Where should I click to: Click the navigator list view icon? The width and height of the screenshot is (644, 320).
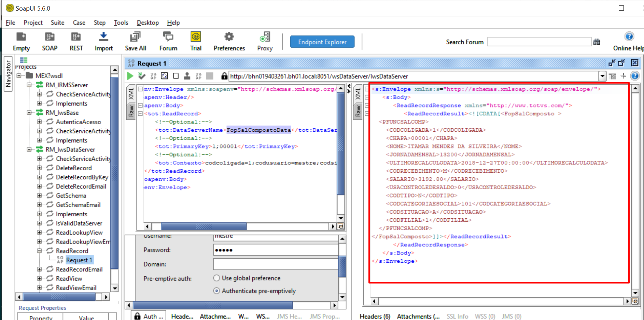point(24,60)
